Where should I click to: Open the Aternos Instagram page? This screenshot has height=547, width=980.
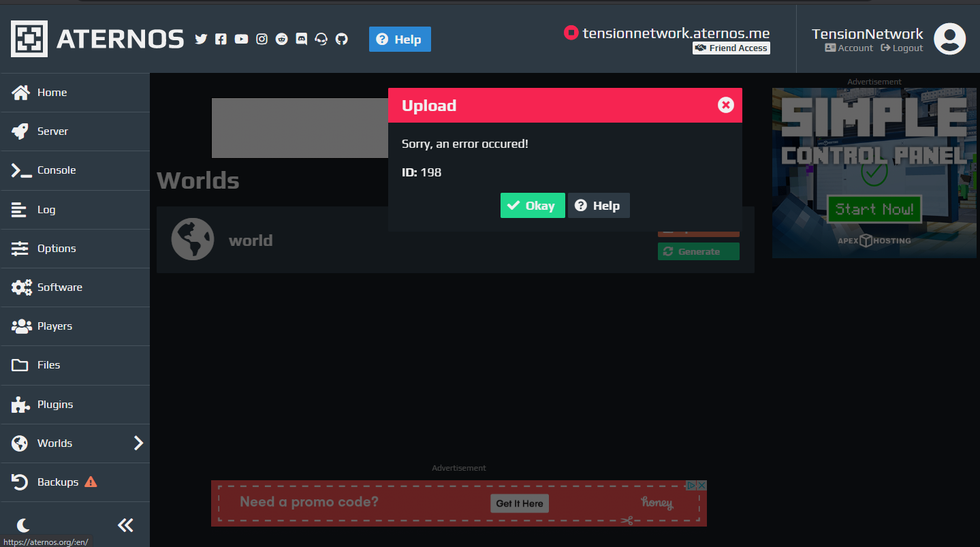click(x=262, y=39)
